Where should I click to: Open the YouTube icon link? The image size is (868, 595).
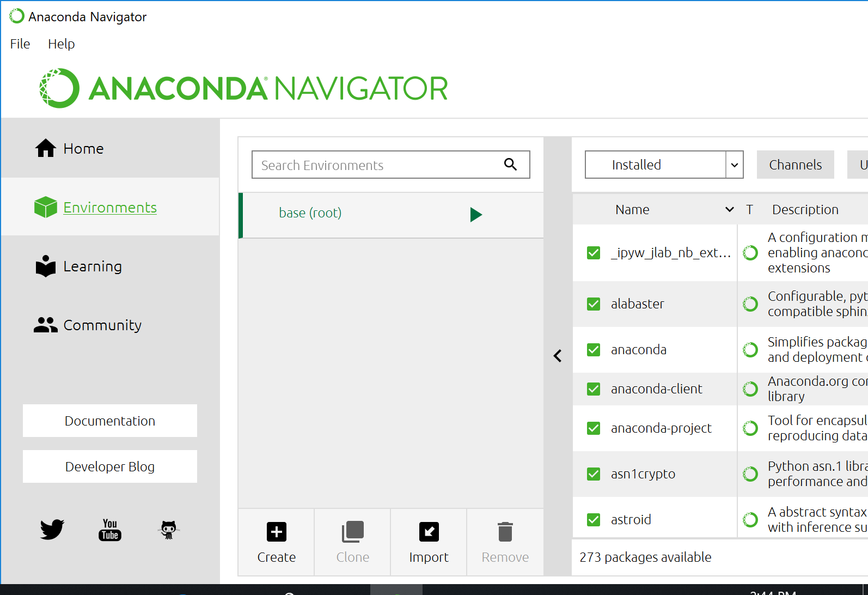pyautogui.click(x=110, y=530)
